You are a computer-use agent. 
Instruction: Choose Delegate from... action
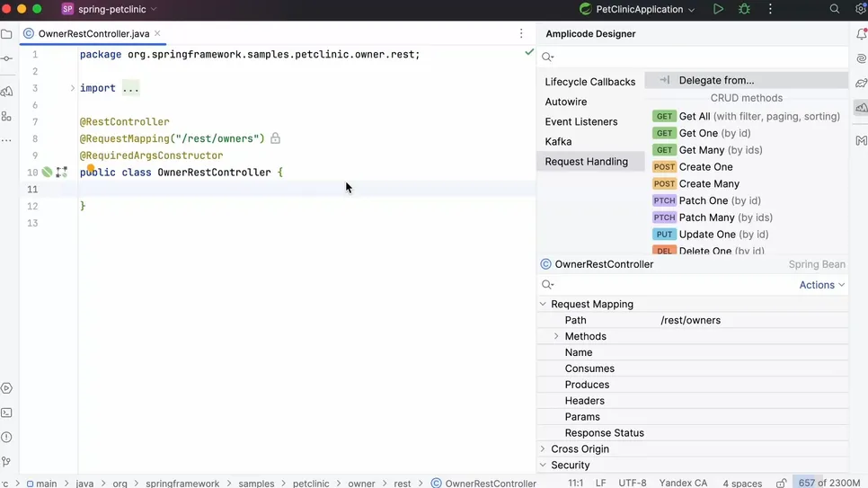[x=746, y=80]
